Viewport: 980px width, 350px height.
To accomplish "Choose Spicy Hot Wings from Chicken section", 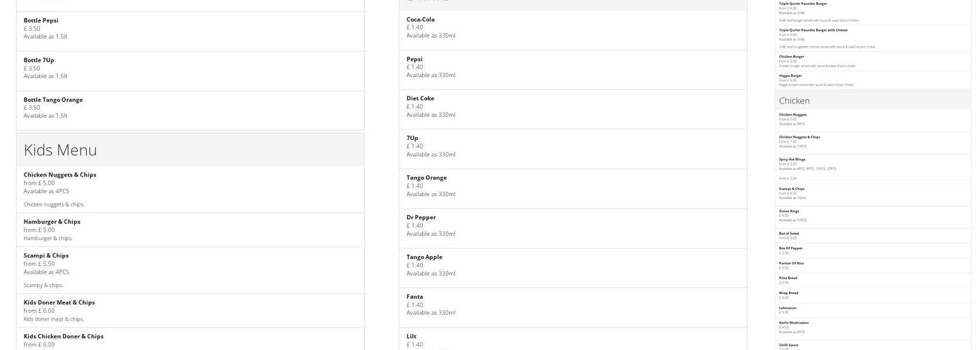I will click(x=792, y=160).
